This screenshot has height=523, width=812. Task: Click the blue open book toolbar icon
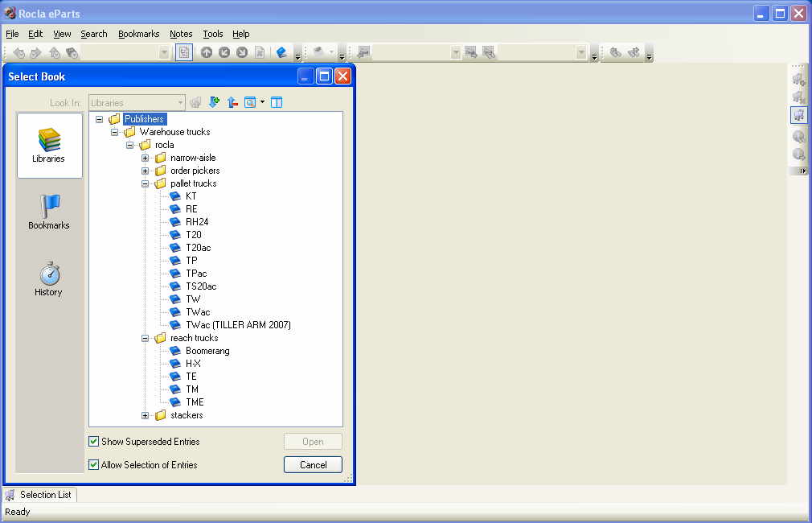point(281,52)
